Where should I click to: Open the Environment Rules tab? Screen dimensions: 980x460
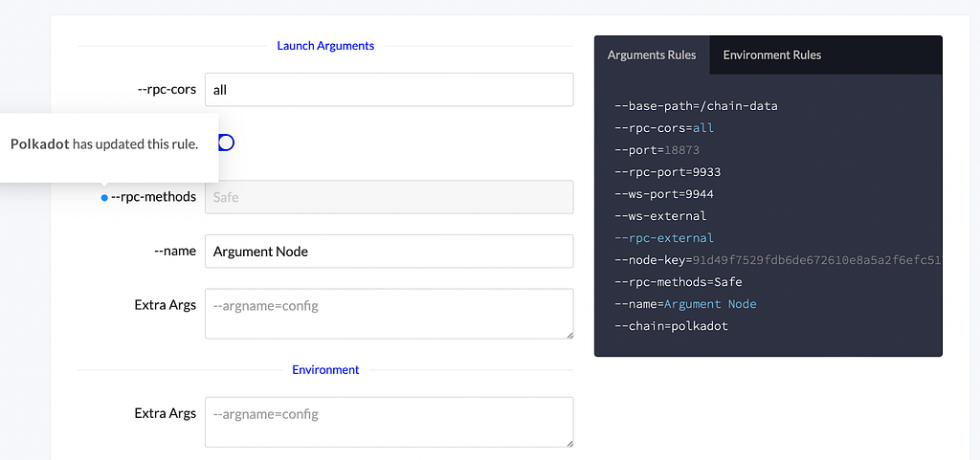click(x=771, y=55)
